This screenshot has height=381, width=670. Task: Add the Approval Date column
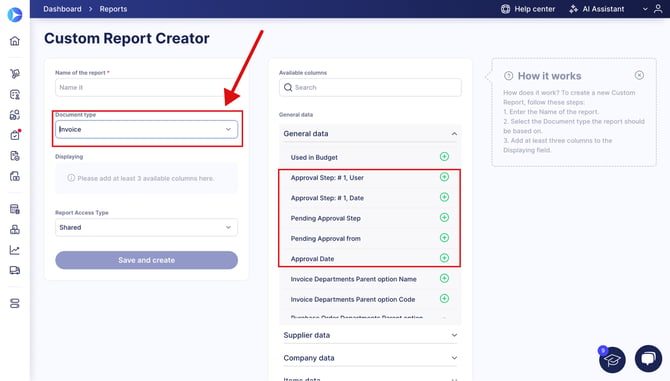(444, 258)
